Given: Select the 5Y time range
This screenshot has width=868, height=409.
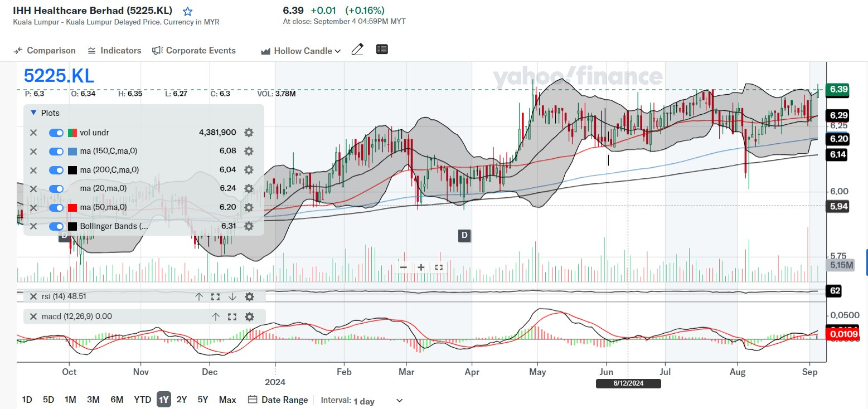Looking at the screenshot, I should coord(203,400).
